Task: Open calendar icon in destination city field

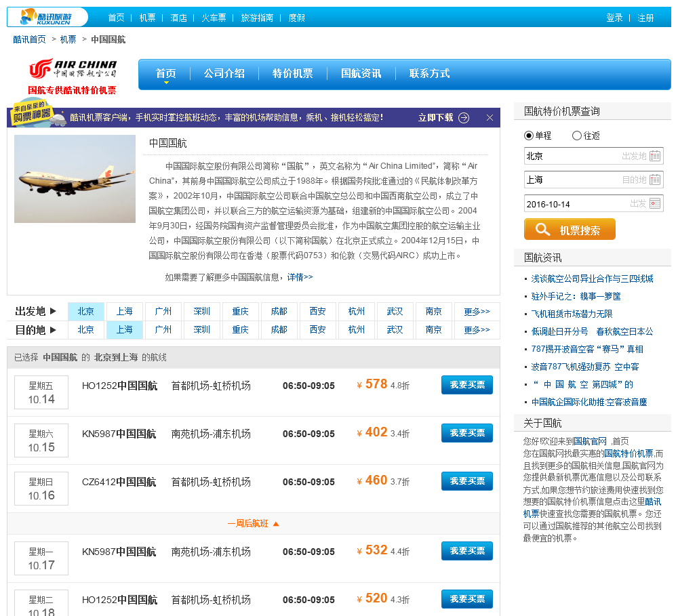Action: [655, 180]
